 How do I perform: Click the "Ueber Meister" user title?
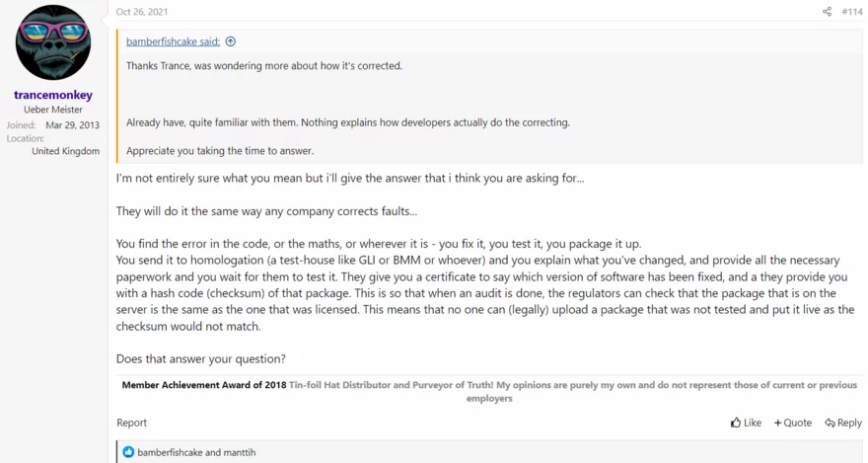click(53, 110)
